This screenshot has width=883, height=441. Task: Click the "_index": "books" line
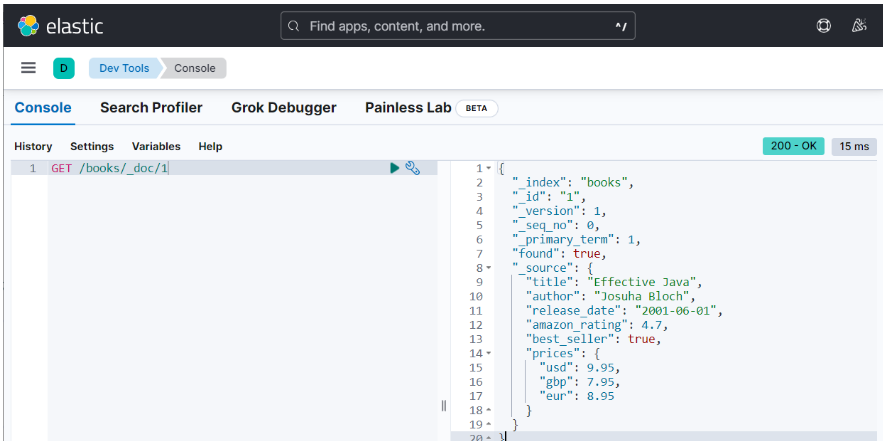point(573,182)
